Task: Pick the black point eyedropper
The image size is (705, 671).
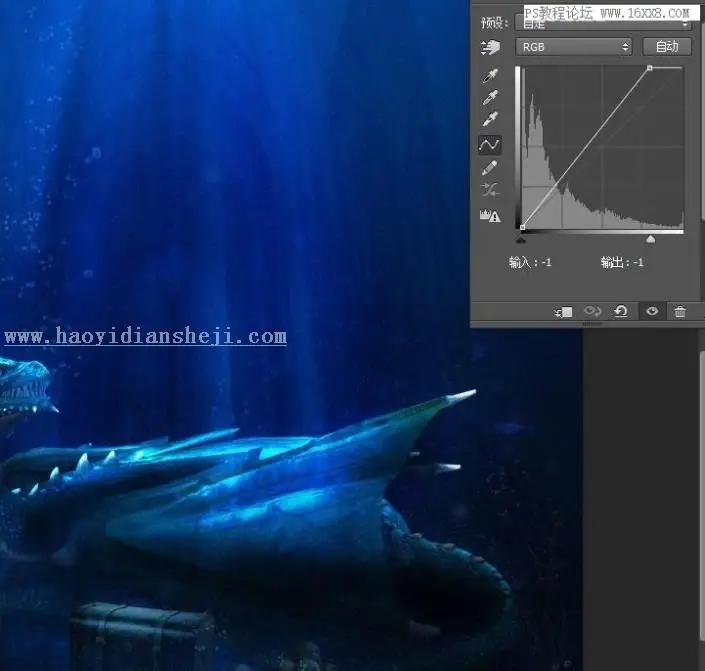Action: pos(490,76)
